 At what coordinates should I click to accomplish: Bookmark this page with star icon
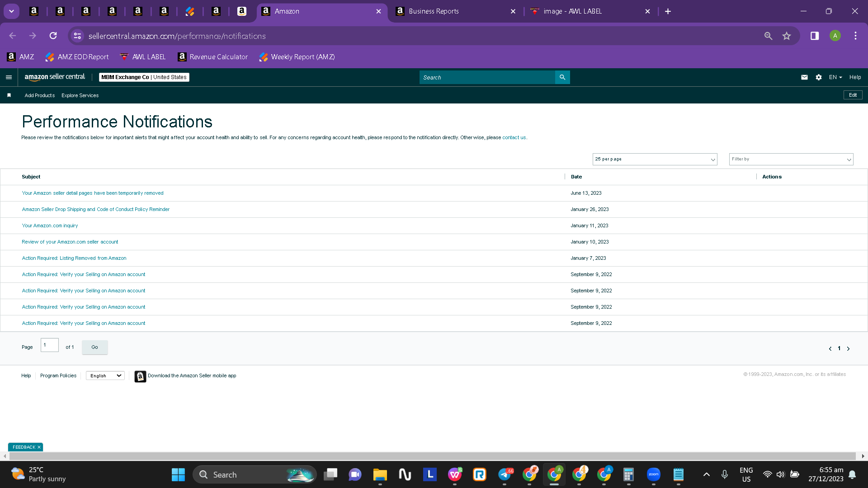[787, 36]
